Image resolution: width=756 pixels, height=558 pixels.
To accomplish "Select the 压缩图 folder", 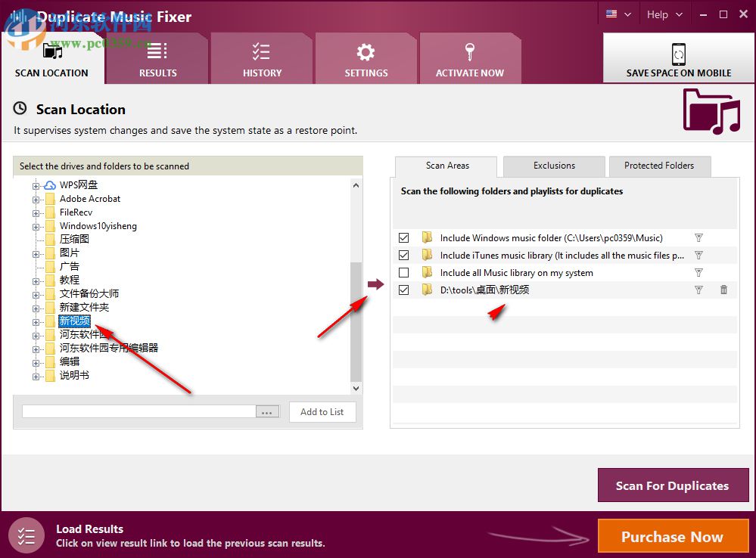I will point(74,239).
